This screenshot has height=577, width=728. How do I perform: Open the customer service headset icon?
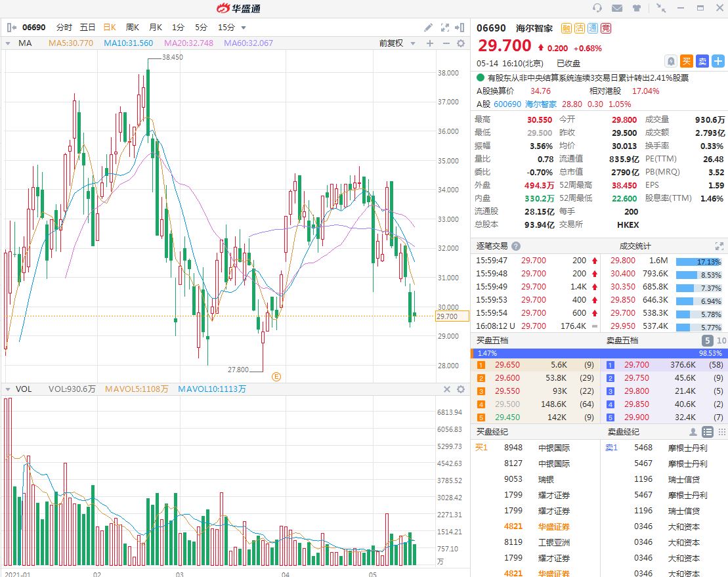click(x=597, y=9)
